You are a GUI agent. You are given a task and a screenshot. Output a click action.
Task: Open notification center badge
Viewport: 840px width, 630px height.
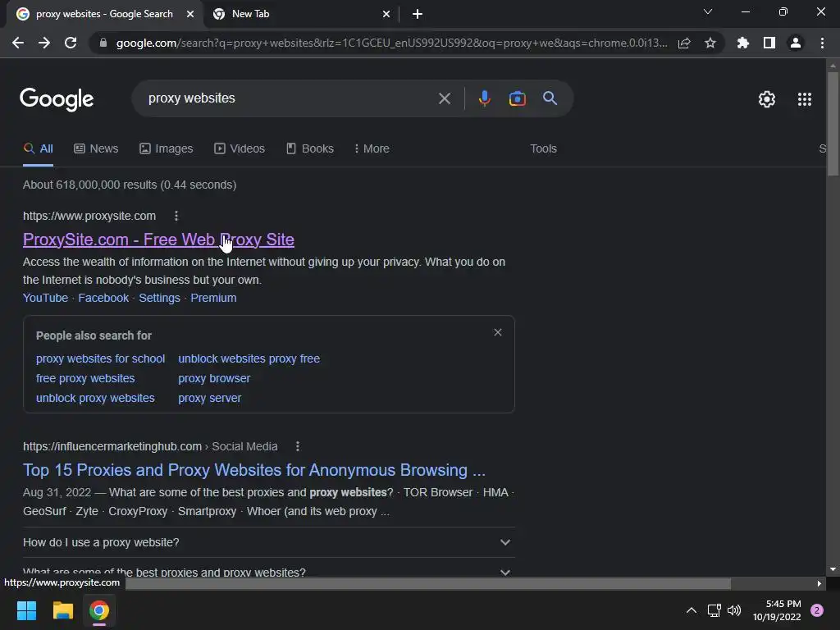(x=817, y=610)
